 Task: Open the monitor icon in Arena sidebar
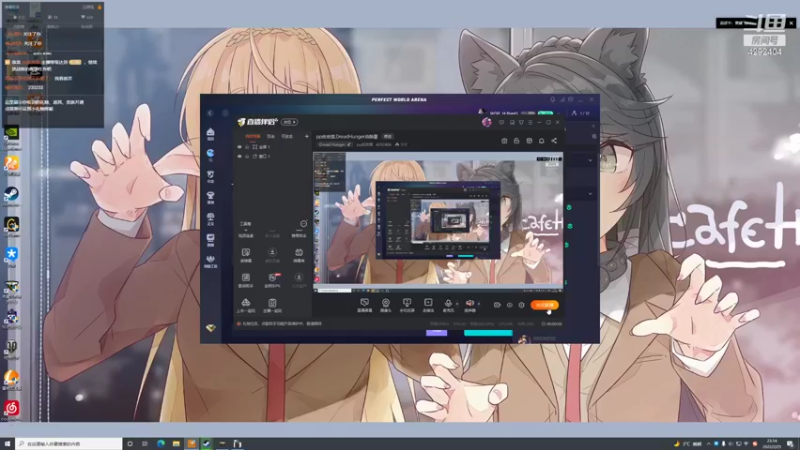coord(210,239)
